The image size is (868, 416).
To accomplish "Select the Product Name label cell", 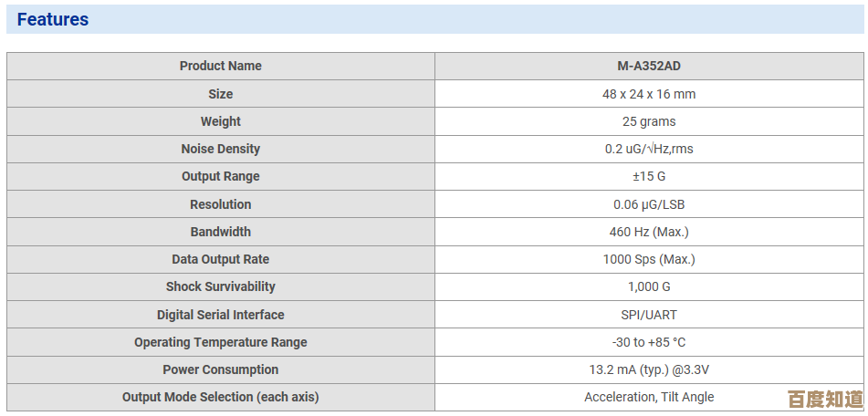I will (x=220, y=66).
